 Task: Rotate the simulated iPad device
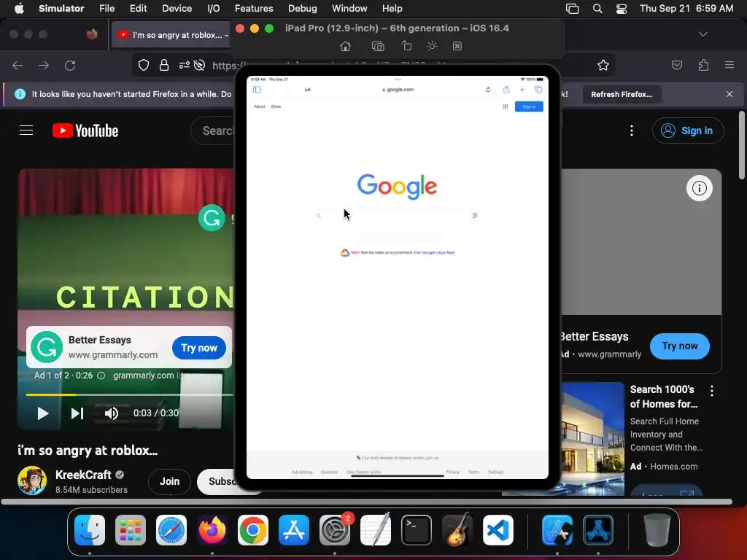406,46
